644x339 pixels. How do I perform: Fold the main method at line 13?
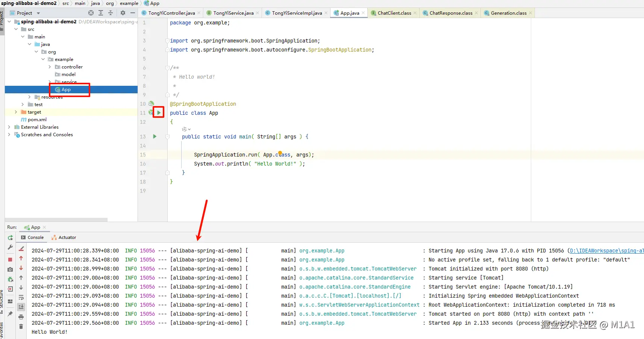(167, 137)
